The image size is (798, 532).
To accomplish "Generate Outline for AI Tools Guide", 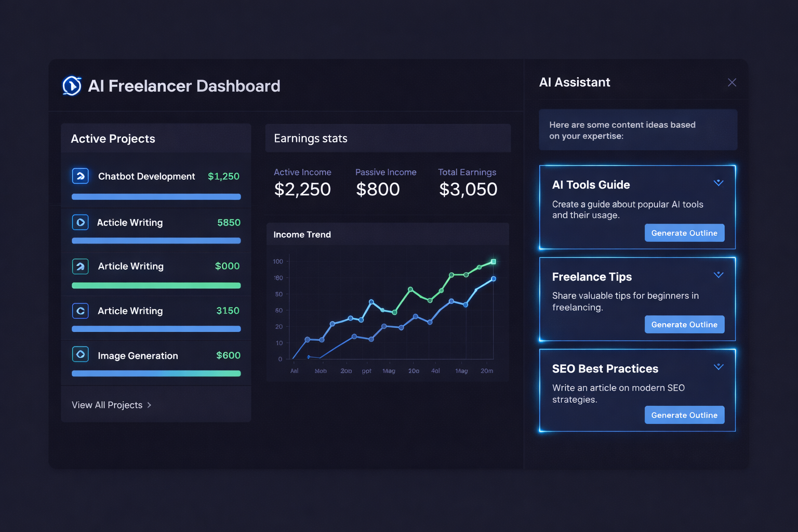I will 684,233.
